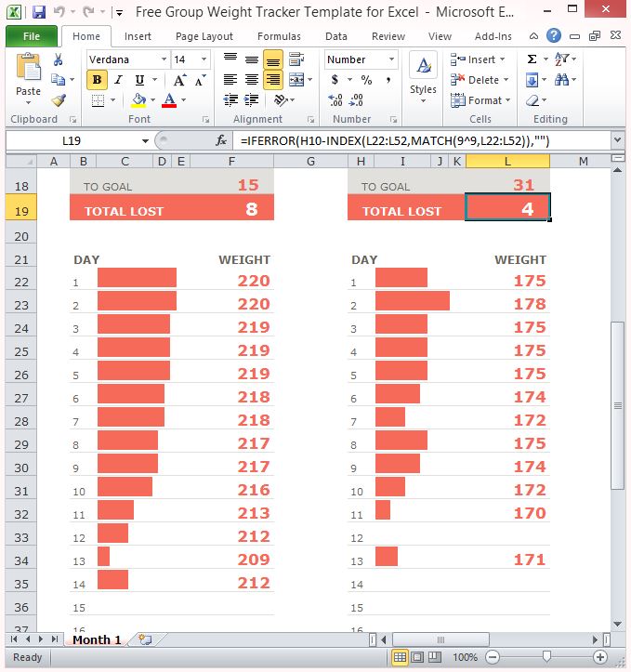Open the Name Box dropdown arrow

[146, 141]
